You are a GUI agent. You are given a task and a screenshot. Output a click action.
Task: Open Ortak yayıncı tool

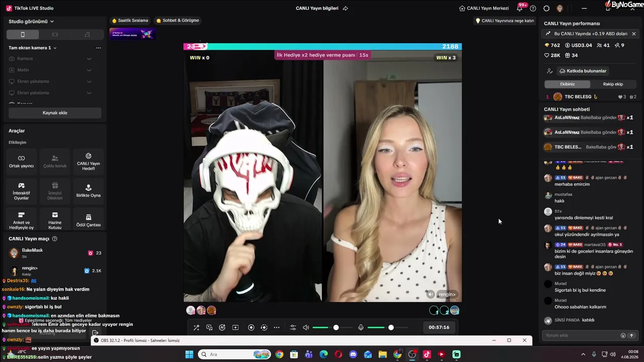(22, 161)
